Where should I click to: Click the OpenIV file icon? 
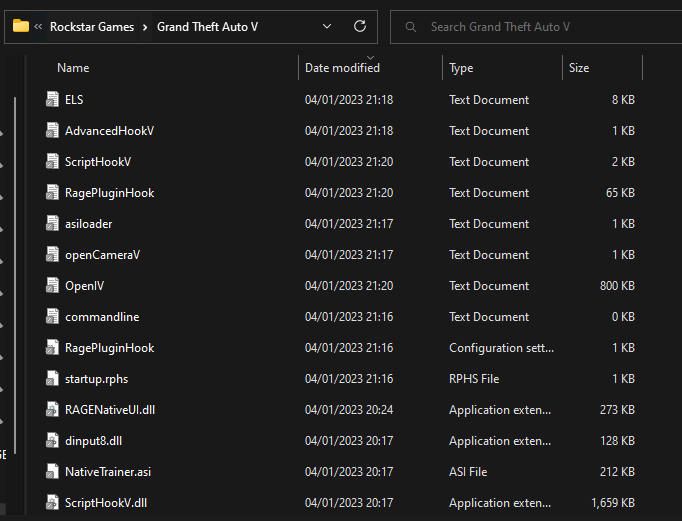pos(54,286)
